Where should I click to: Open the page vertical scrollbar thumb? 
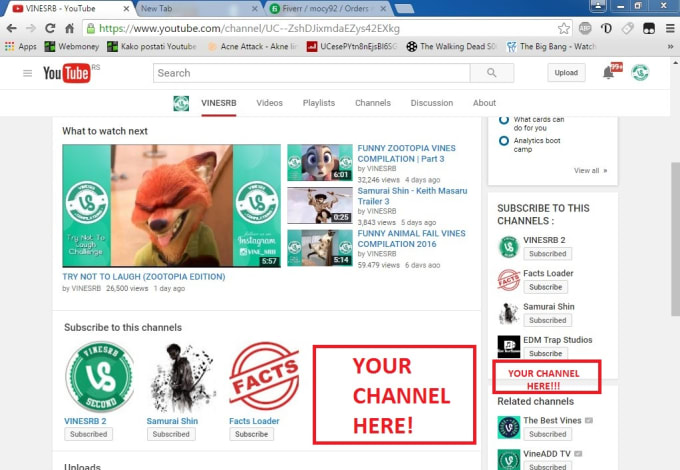(675, 239)
